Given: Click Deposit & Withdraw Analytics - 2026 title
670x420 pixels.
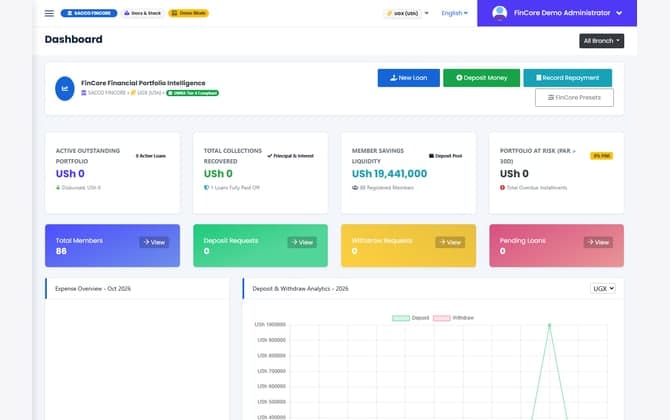Looking at the screenshot, I should tap(300, 289).
